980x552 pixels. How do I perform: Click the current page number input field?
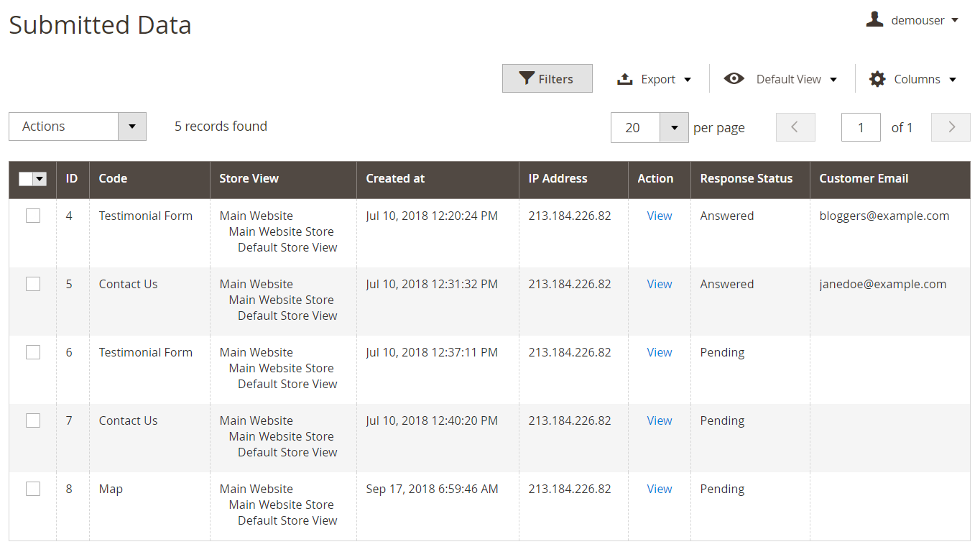pos(860,128)
